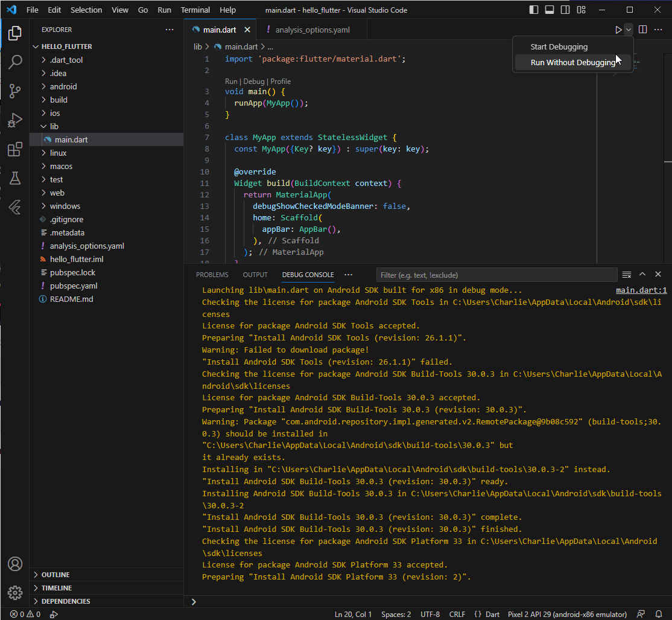Viewport: 672px width, 620px height.
Task: Open the Testing flask view
Action: (x=15, y=178)
